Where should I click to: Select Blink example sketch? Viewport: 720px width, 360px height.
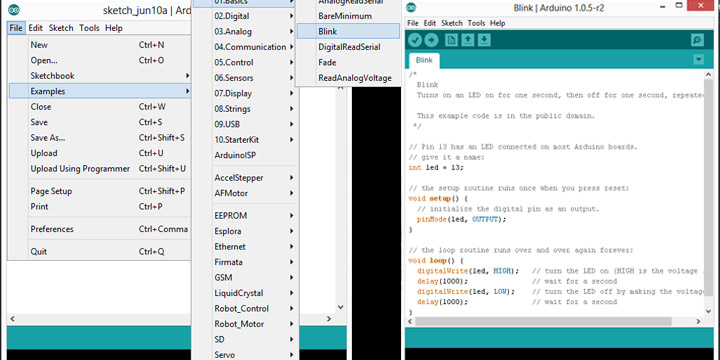point(348,31)
